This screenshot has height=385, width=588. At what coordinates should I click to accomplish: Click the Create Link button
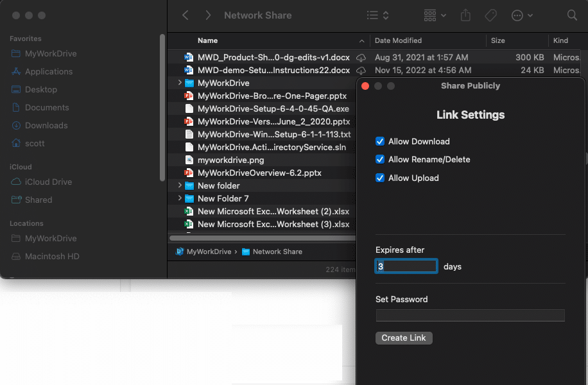pos(404,338)
